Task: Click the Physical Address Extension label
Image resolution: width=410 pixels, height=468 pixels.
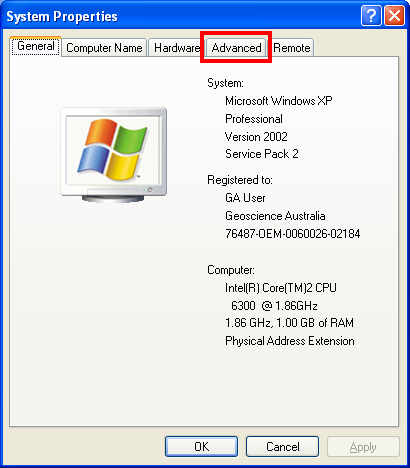Action: [x=290, y=341]
